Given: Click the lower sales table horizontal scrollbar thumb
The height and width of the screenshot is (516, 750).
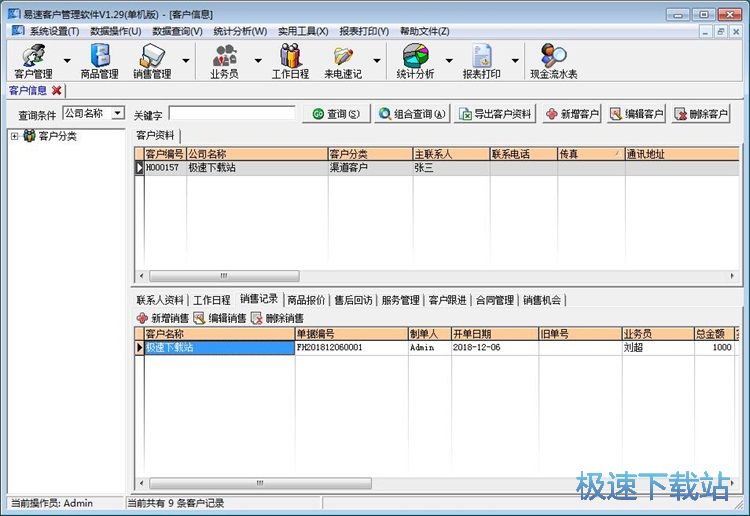Looking at the screenshot, I should [x=260, y=483].
